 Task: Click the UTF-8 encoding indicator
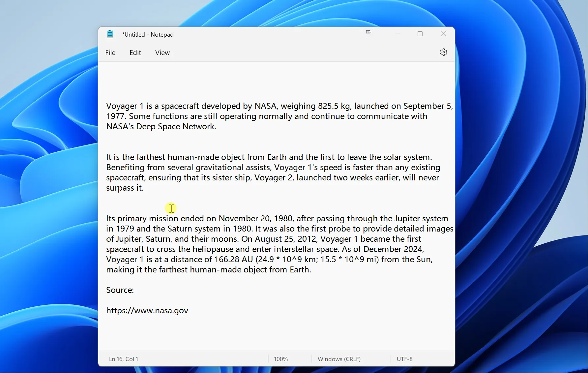[404, 359]
